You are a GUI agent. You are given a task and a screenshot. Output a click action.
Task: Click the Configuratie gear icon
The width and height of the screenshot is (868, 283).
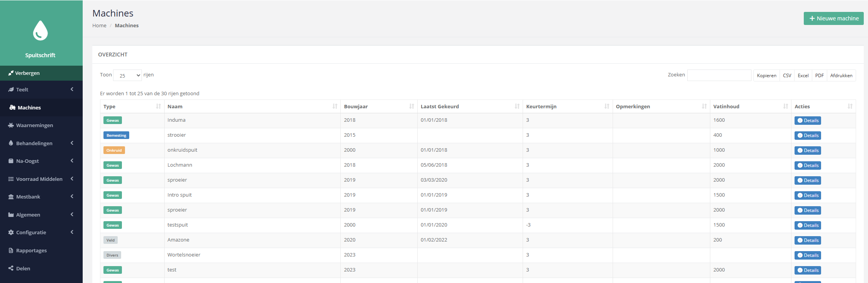(11, 232)
